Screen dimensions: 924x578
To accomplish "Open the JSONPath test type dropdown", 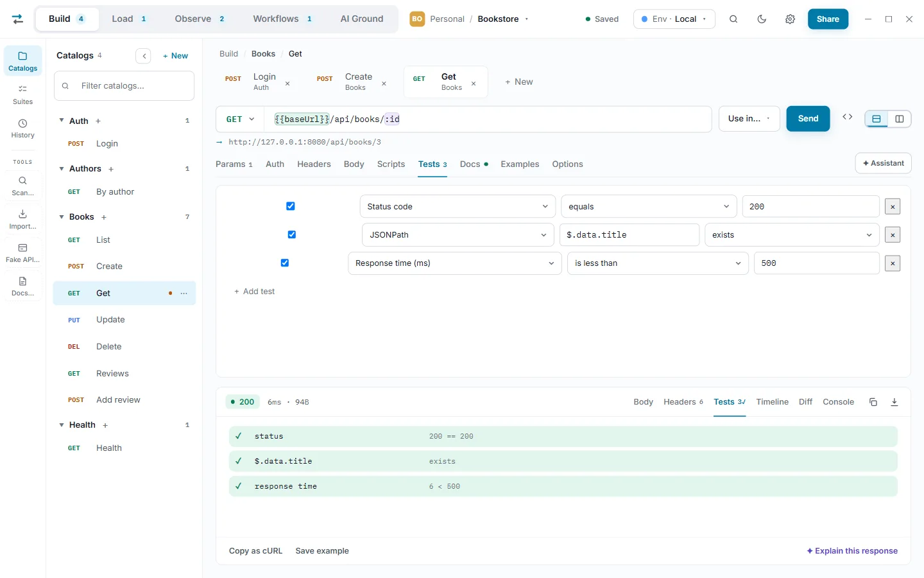I will pyautogui.click(x=458, y=235).
